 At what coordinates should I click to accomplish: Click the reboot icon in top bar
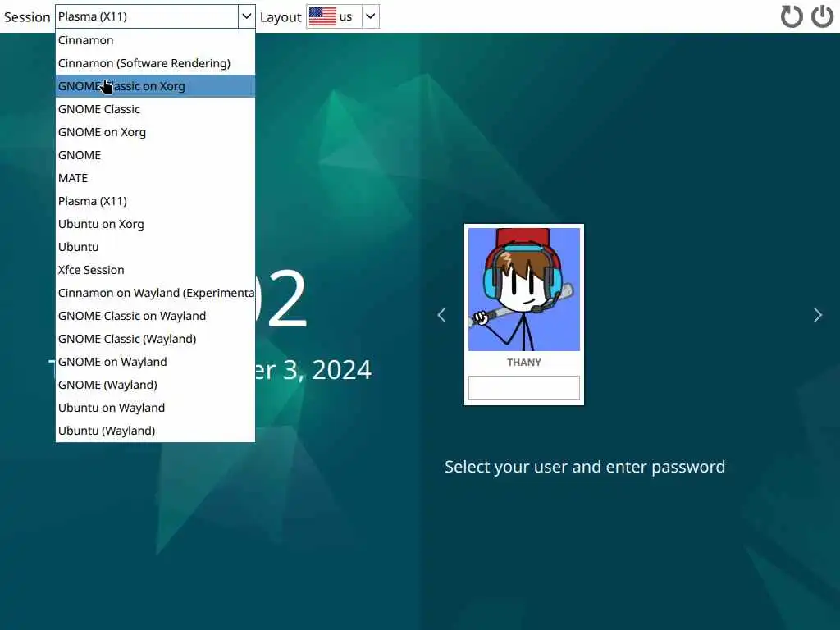[792, 16]
